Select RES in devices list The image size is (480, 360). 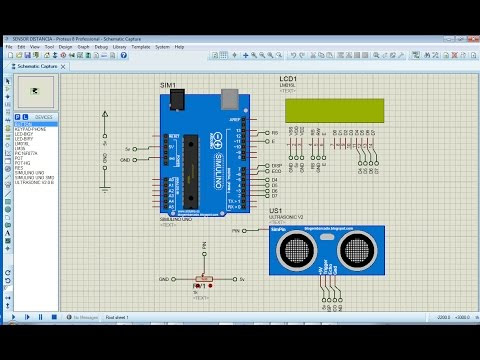(x=19, y=168)
